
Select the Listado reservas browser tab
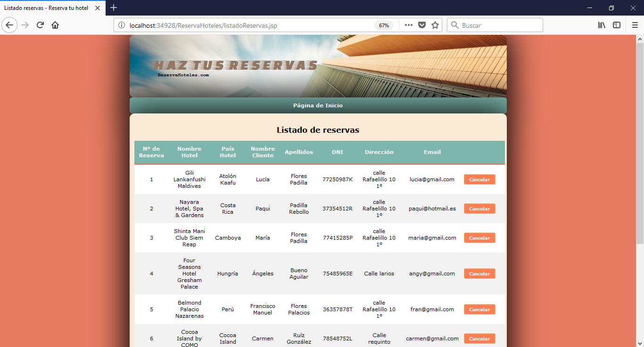[x=52, y=8]
